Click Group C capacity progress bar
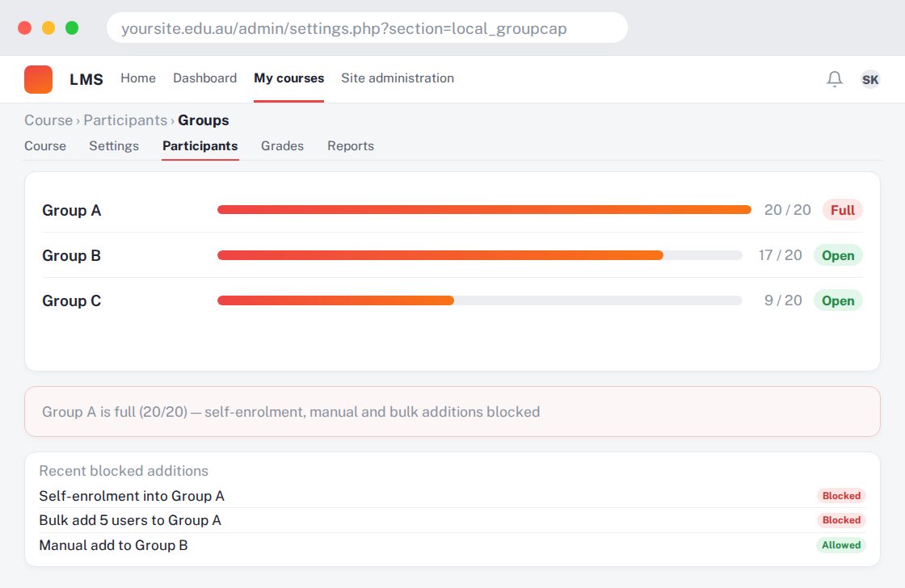905x588 pixels. [x=480, y=300]
